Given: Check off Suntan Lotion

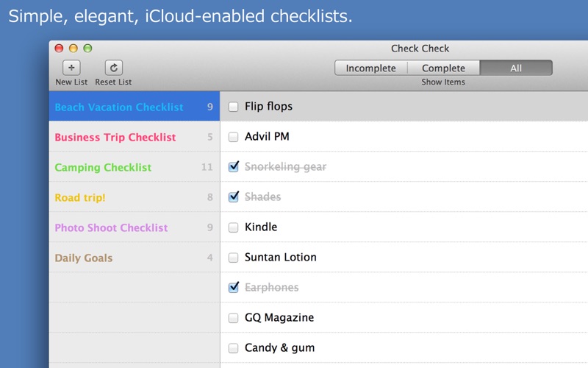Looking at the screenshot, I should [x=233, y=258].
